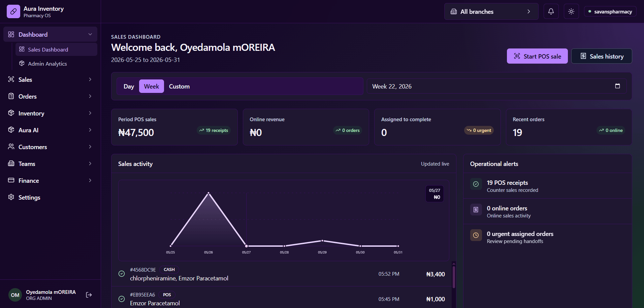Open Sales history
The height and width of the screenshot is (308, 644).
coord(602,56)
